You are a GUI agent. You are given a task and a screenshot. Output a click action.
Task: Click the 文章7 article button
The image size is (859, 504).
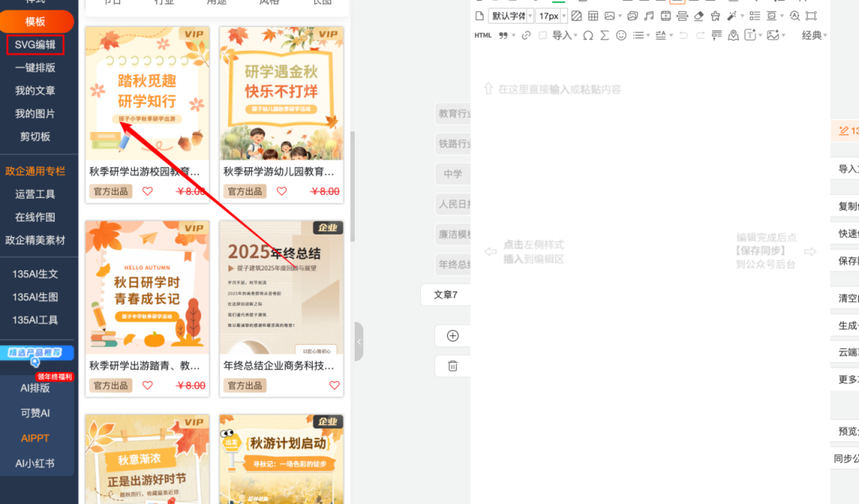point(445,294)
